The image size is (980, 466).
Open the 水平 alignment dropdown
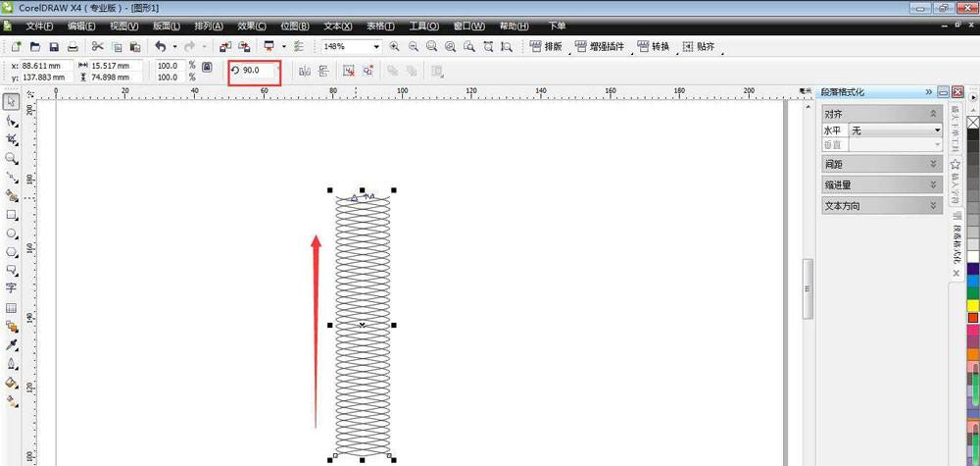point(895,129)
